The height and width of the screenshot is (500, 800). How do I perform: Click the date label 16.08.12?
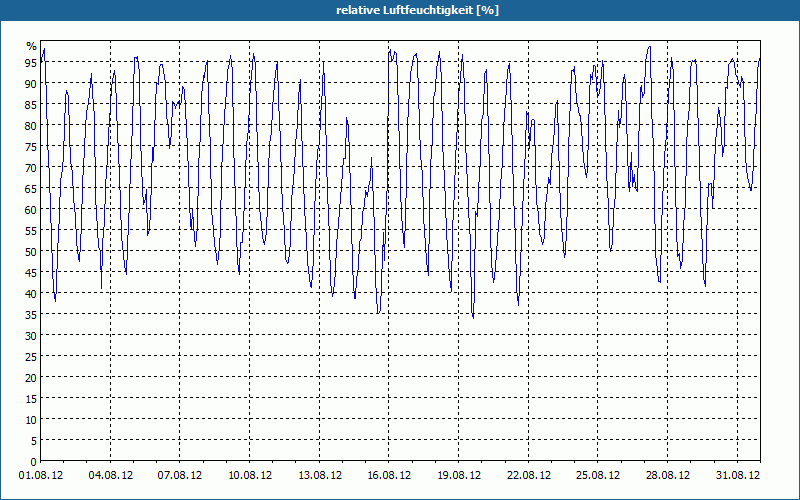tap(389, 475)
